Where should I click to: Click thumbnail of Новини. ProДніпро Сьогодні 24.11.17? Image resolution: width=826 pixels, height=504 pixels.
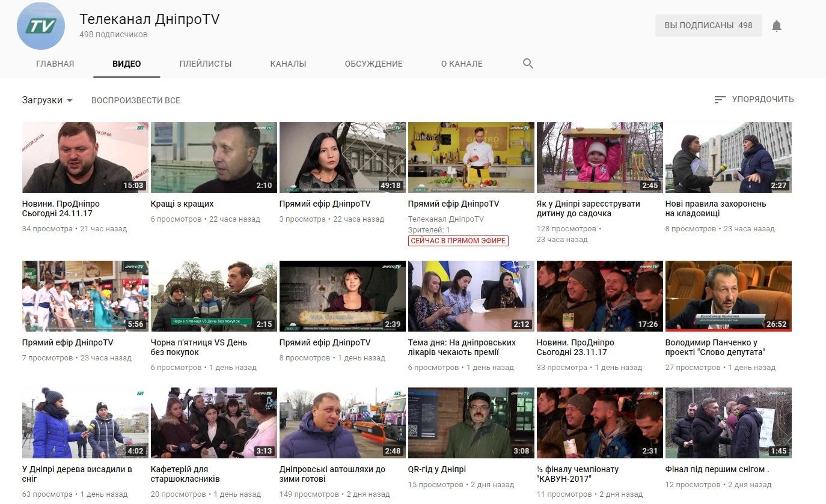click(x=85, y=157)
